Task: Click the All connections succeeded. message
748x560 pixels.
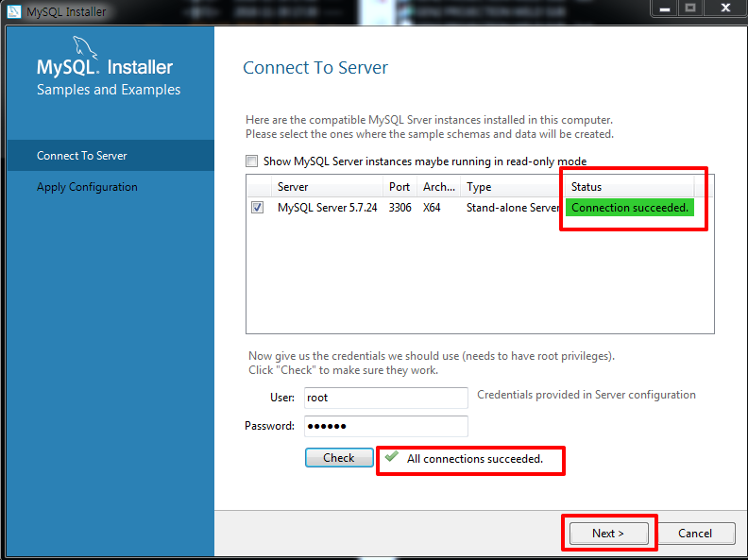Action: [x=475, y=458]
